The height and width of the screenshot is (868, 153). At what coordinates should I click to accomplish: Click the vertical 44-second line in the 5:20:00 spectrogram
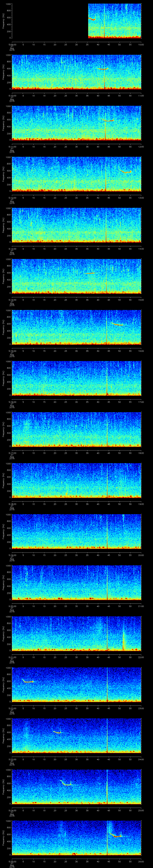[x=107, y=582]
